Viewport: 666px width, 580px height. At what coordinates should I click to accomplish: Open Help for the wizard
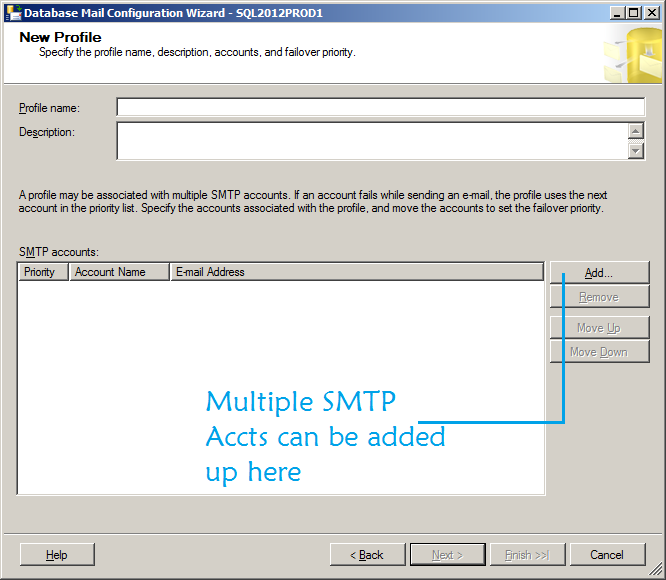click(57, 555)
